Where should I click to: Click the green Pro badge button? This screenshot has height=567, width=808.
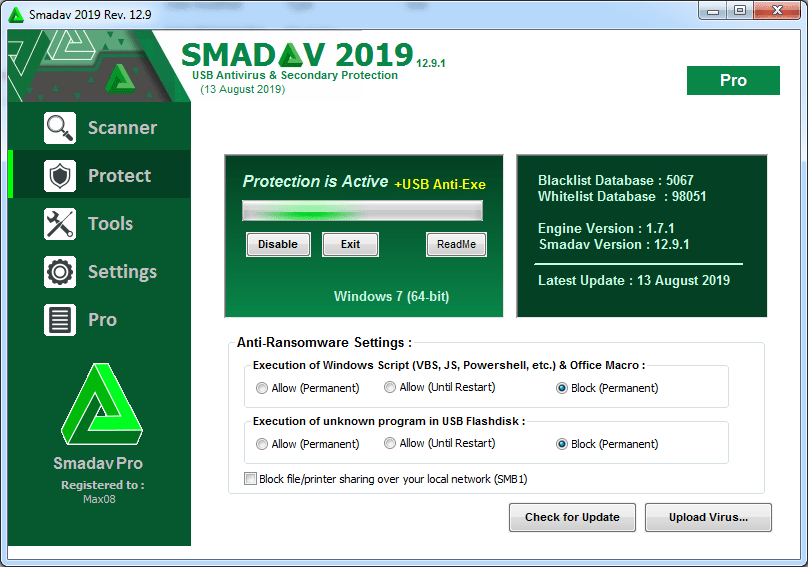point(733,80)
